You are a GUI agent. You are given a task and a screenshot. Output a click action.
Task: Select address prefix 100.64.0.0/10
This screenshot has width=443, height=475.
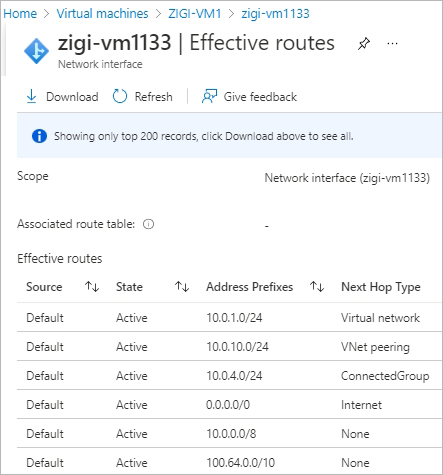pyautogui.click(x=241, y=463)
